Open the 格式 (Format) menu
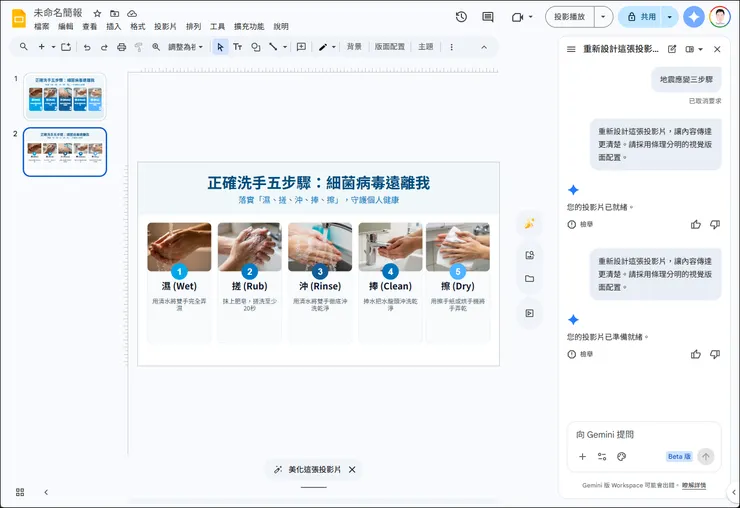This screenshot has height=508, width=740. pos(137,26)
